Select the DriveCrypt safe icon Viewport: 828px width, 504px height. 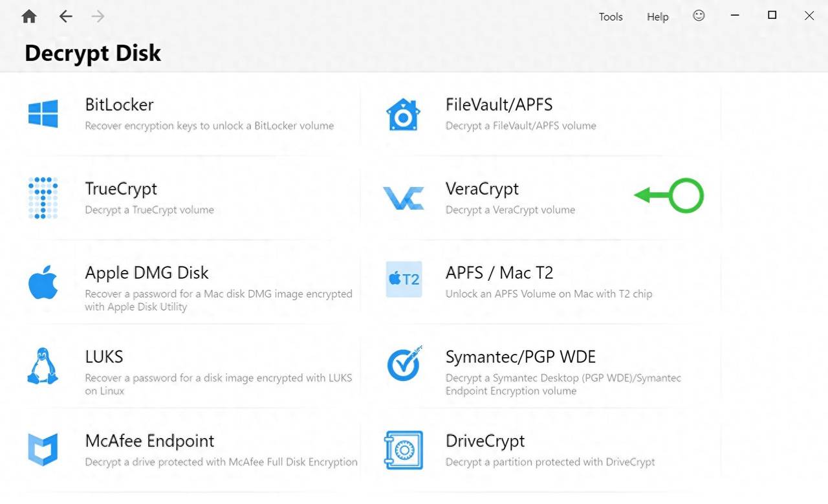(x=402, y=448)
